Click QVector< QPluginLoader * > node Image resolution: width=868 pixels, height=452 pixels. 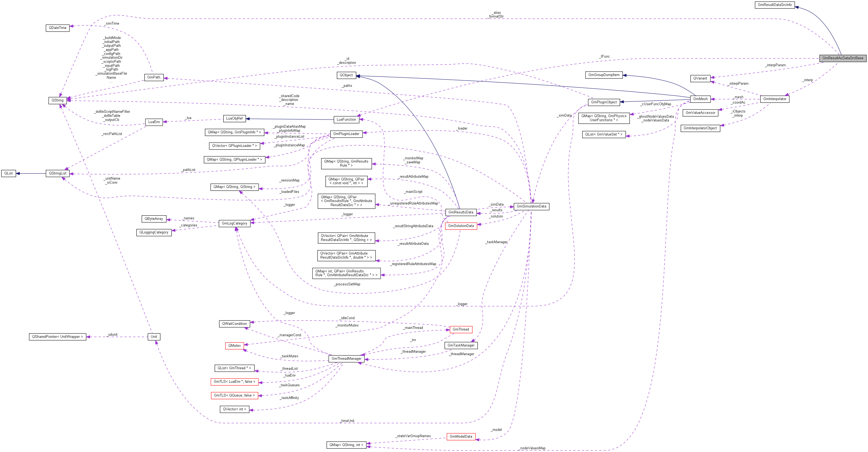click(x=234, y=146)
